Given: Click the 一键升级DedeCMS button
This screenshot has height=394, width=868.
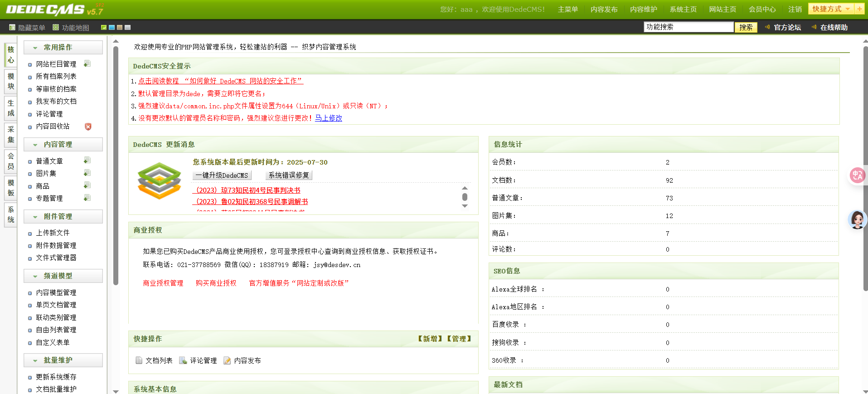Looking at the screenshot, I should (222, 175).
